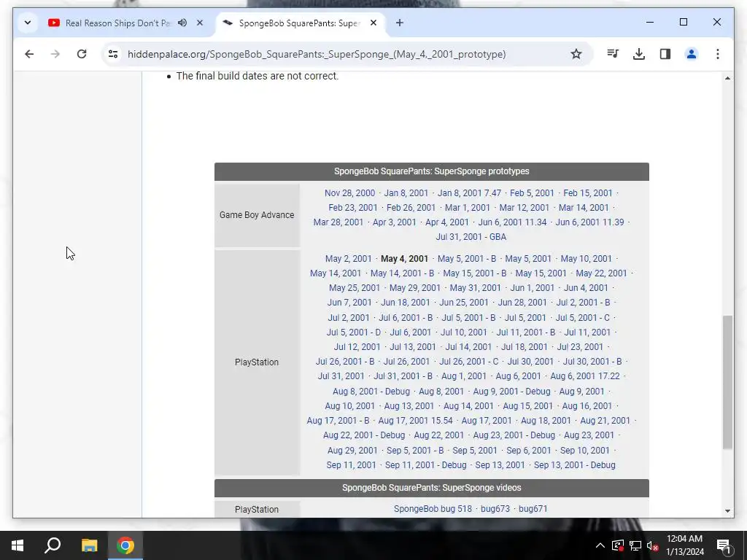Click Chrome icon in taskbar
Viewport: 747px width, 560px height.
click(125, 545)
